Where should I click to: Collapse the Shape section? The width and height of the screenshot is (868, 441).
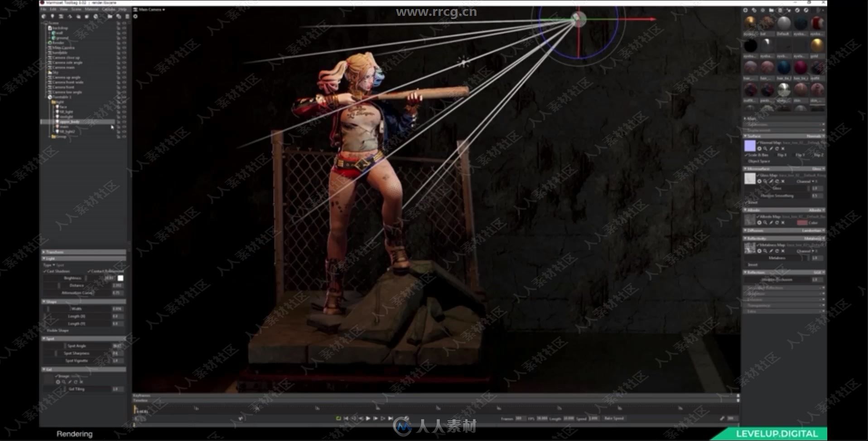click(x=84, y=302)
